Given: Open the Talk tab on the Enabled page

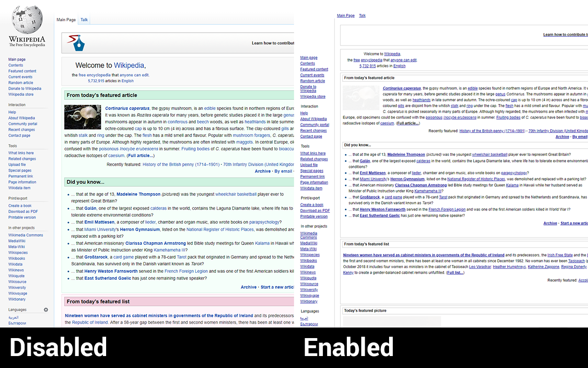Looking at the screenshot, I should point(362,16).
